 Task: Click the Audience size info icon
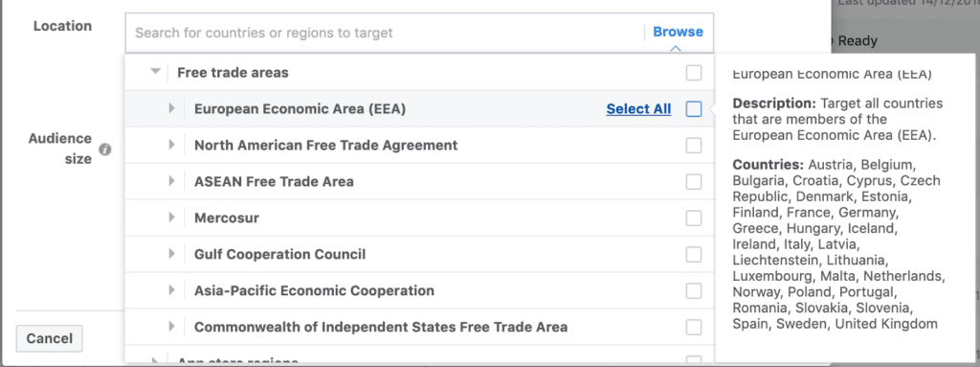(105, 149)
